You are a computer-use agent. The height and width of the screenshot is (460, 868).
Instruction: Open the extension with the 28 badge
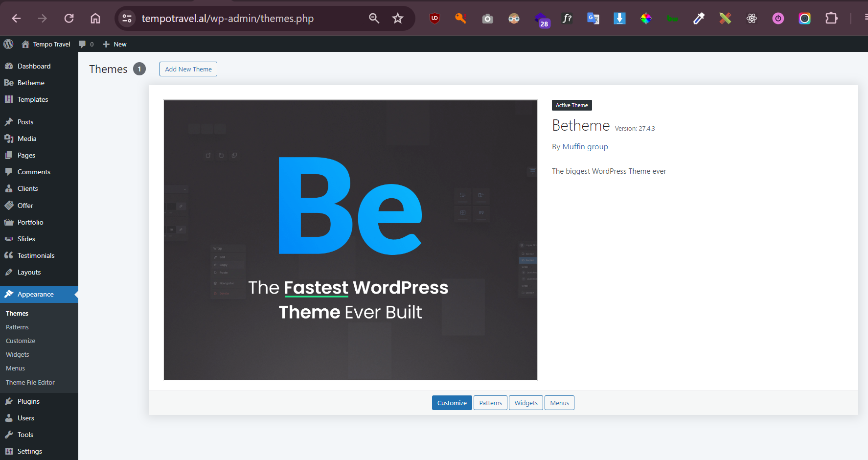[542, 20]
